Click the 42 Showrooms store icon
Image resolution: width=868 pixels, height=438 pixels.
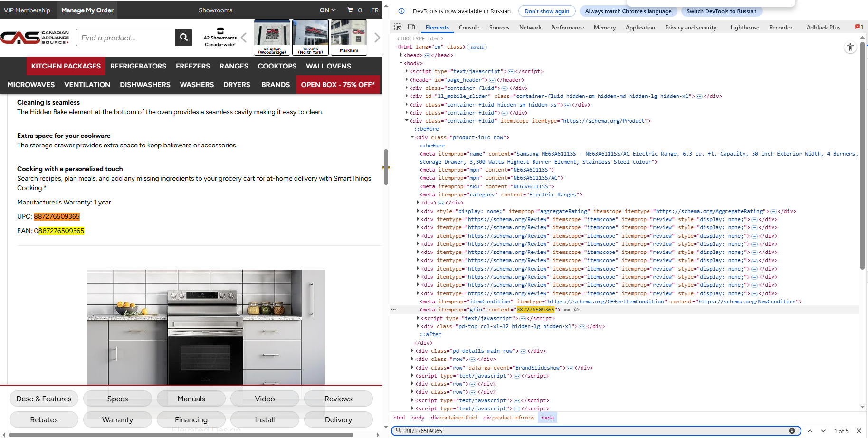[220, 31]
